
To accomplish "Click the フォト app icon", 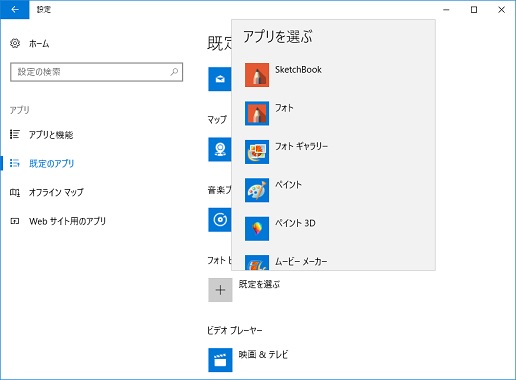I will coord(257,113).
